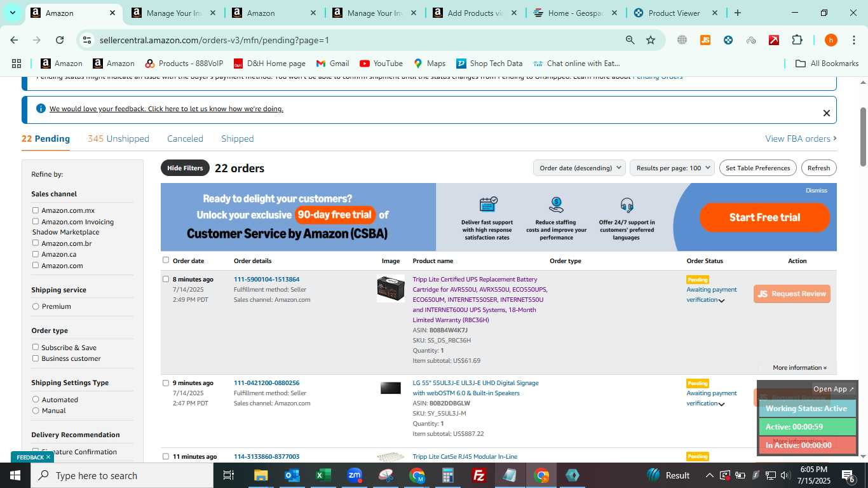Expand Awaiting payment verification for UPS battery order

721,301
